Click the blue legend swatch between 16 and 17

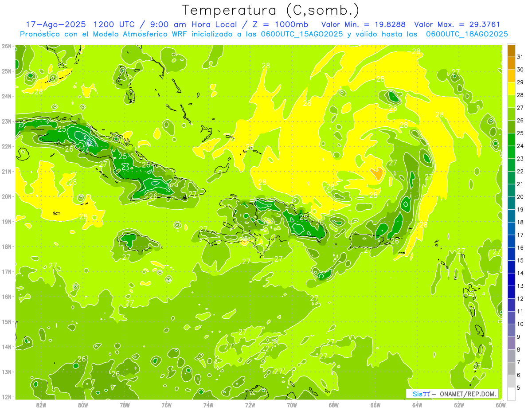(511, 241)
